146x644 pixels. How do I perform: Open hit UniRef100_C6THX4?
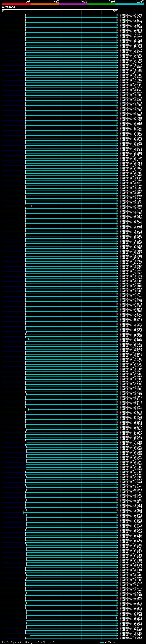click(x=131, y=40)
